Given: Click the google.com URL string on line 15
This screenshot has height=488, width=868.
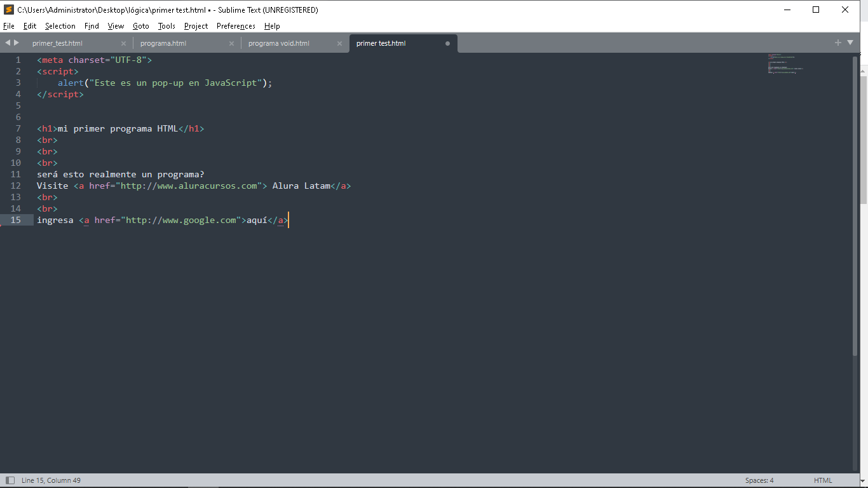Looking at the screenshot, I should tap(181, 220).
